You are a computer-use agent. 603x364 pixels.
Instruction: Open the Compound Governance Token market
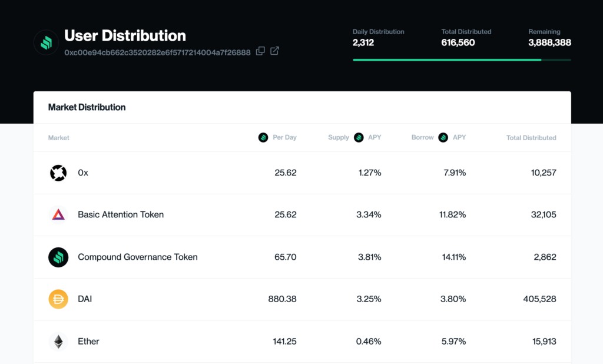(x=302, y=257)
